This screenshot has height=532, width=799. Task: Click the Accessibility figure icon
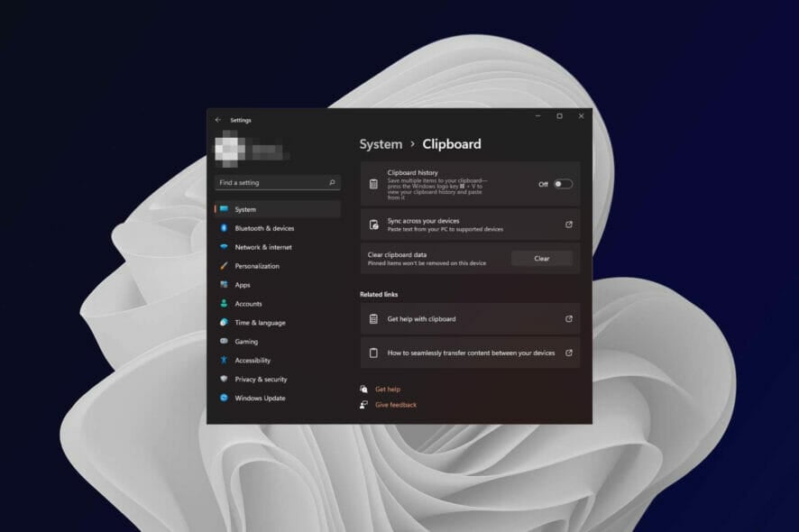tap(224, 360)
